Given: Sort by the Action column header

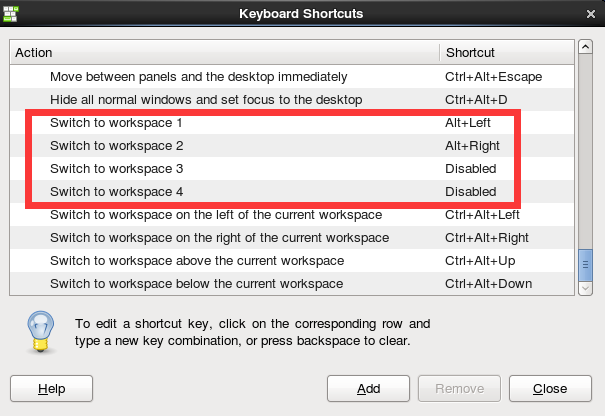Looking at the screenshot, I should (225, 52).
